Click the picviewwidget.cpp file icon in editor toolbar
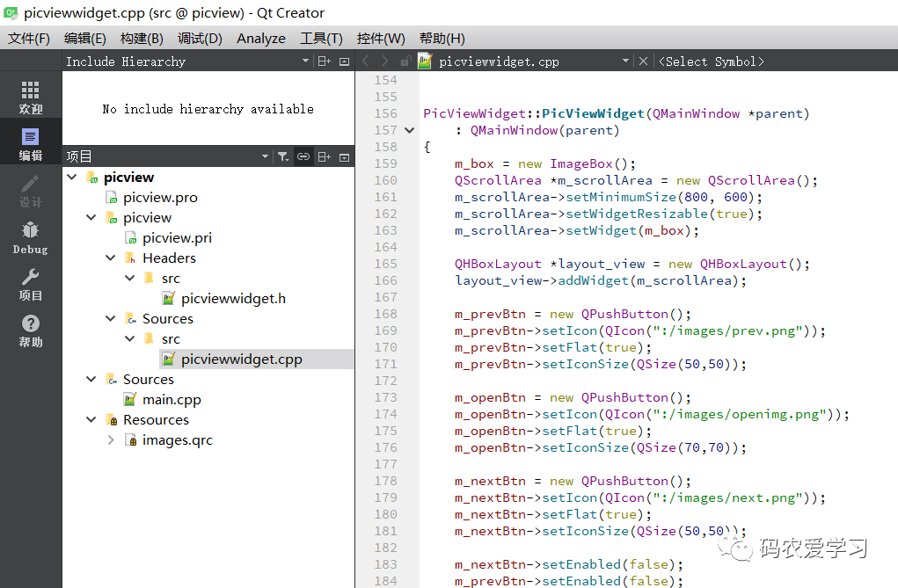The image size is (898, 588). tap(425, 61)
